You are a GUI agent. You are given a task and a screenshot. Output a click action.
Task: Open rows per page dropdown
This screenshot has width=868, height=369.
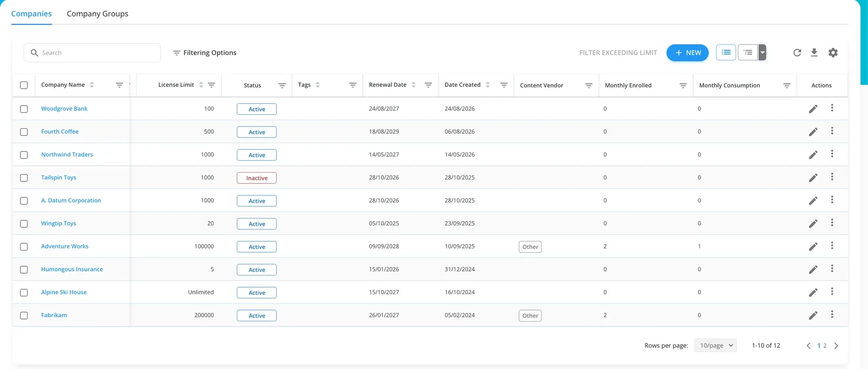715,345
